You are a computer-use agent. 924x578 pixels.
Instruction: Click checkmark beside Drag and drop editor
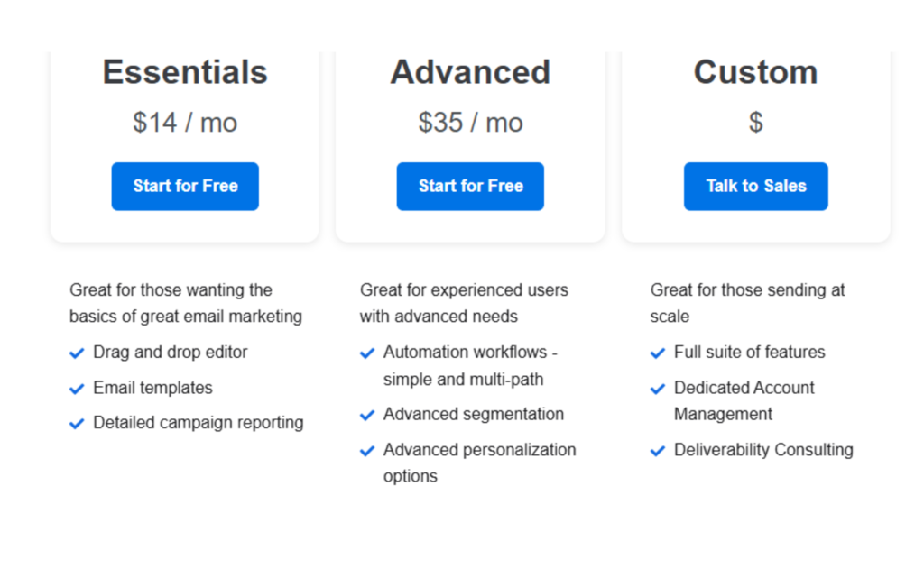coord(77,353)
